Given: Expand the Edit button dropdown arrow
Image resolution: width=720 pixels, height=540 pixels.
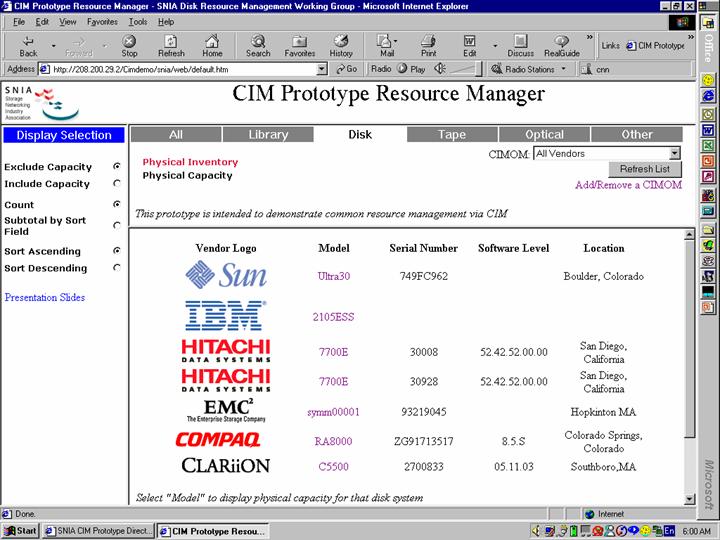Looking at the screenshot, I should pyautogui.click(x=495, y=46).
